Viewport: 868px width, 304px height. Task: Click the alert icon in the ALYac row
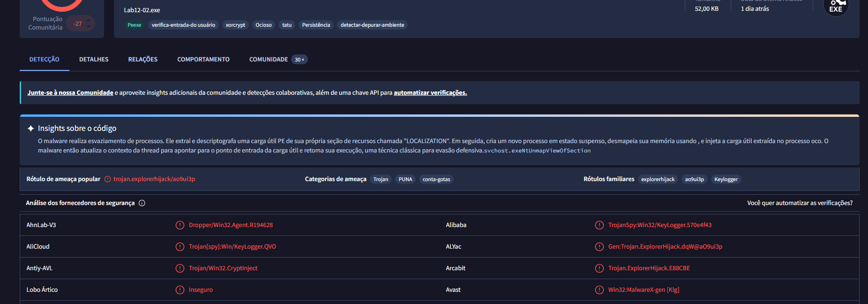click(599, 247)
